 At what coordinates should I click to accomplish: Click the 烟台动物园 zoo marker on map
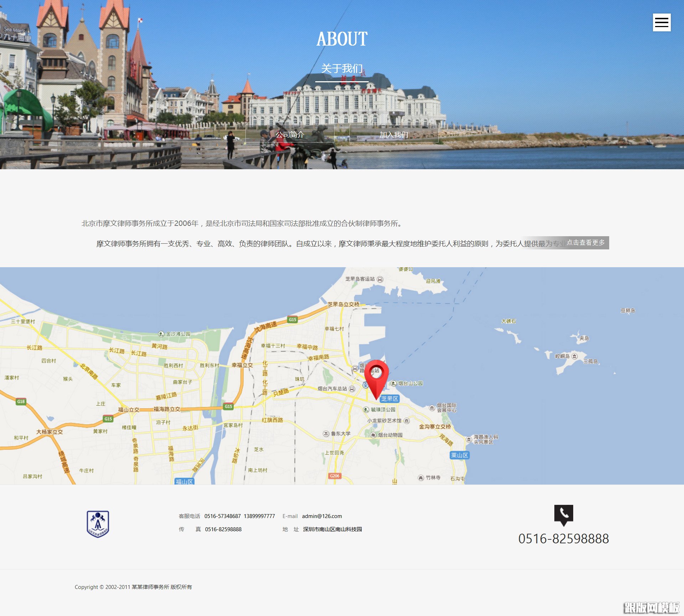[x=373, y=435]
